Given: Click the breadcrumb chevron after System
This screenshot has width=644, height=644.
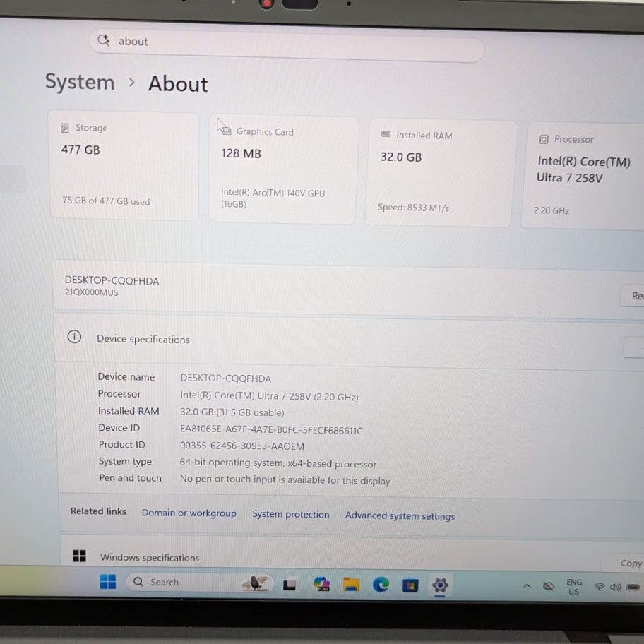Looking at the screenshot, I should pos(131,82).
